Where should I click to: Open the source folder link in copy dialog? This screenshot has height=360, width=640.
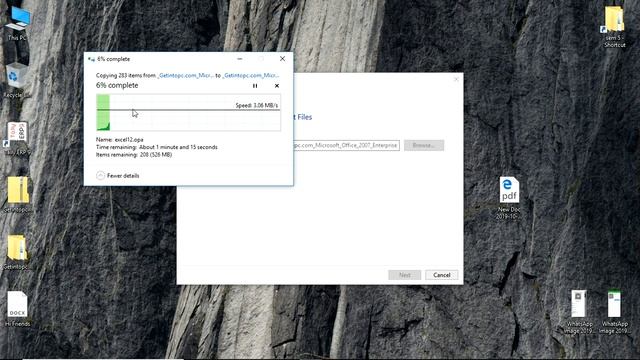[185, 75]
